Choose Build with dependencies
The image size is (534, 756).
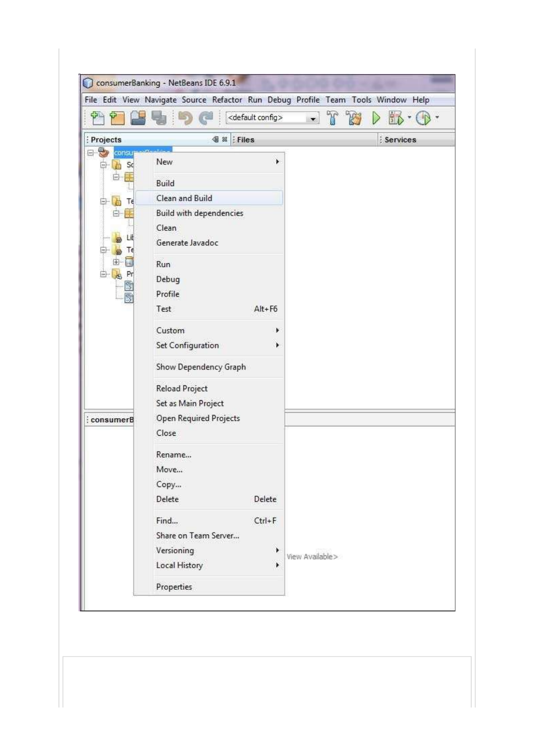tap(209, 213)
